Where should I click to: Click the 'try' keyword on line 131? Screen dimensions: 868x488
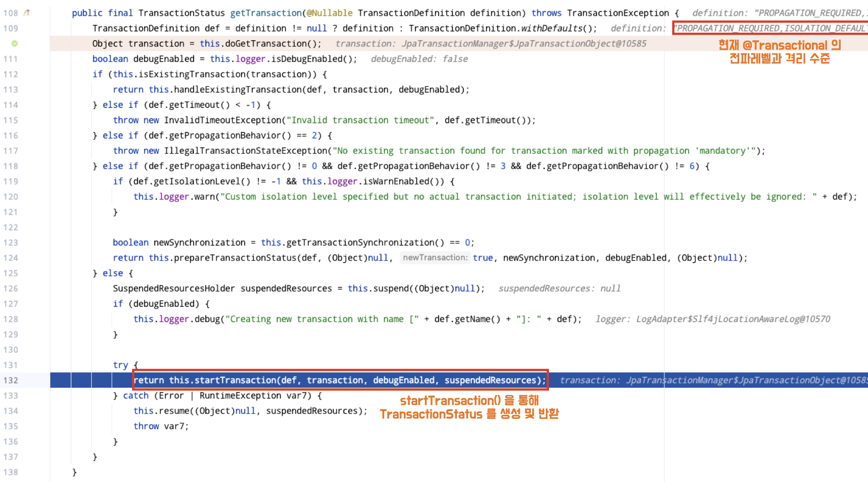(120, 365)
